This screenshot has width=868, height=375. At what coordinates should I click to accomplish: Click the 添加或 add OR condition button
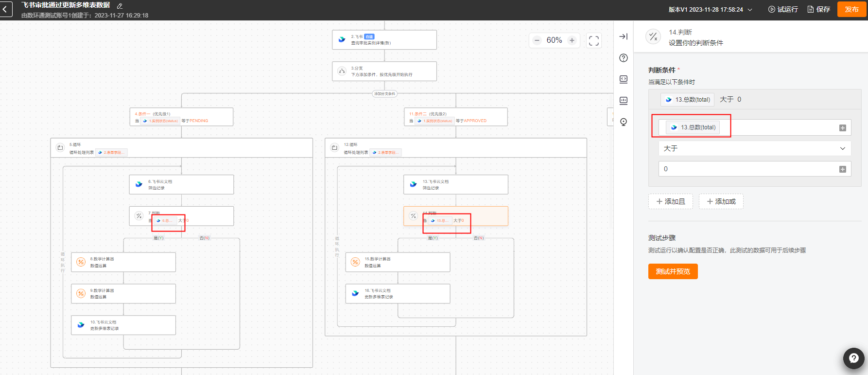pyautogui.click(x=721, y=201)
